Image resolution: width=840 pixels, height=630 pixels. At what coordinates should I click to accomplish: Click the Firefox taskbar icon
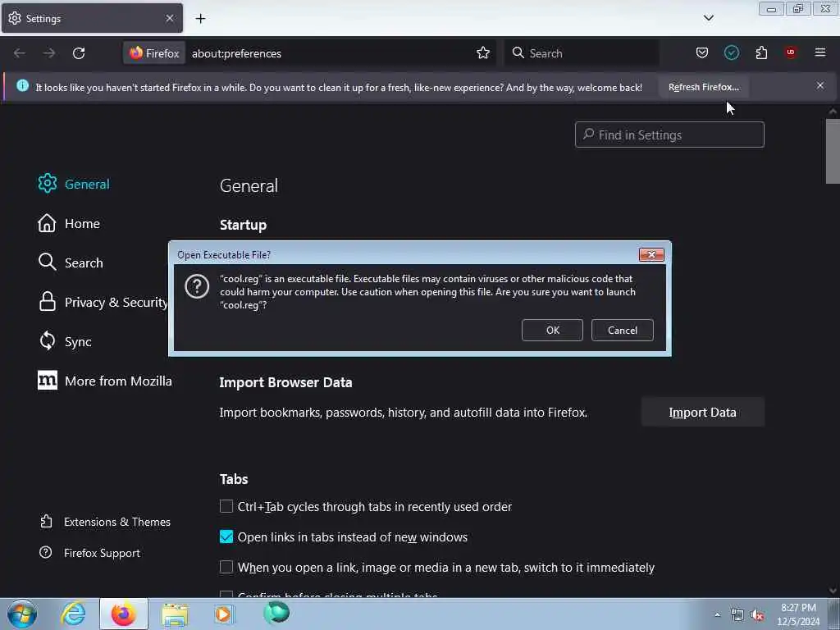point(124,614)
